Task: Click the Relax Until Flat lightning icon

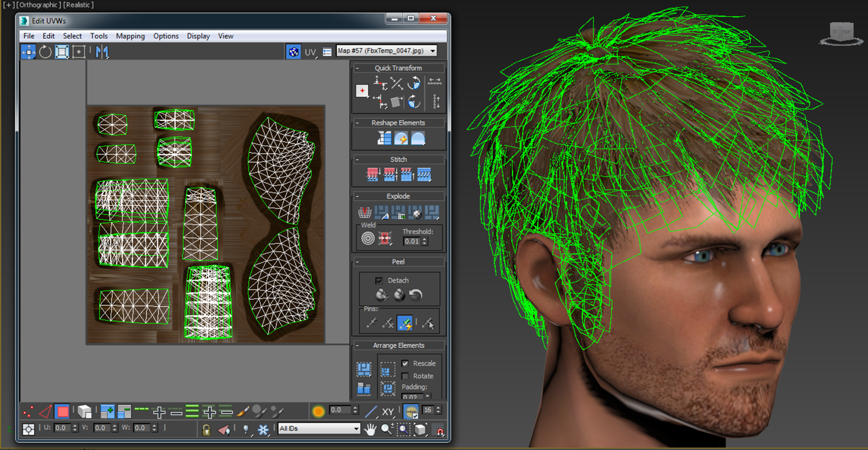Action: (x=401, y=138)
